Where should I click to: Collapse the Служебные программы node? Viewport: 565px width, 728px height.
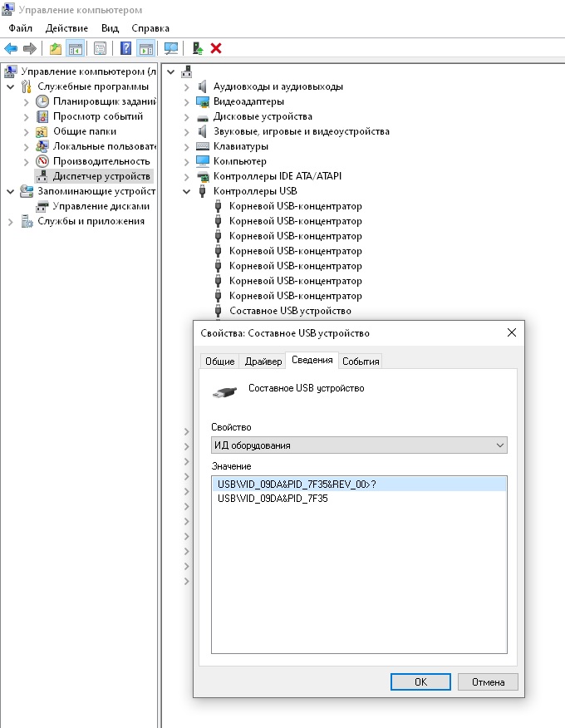pos(11,86)
